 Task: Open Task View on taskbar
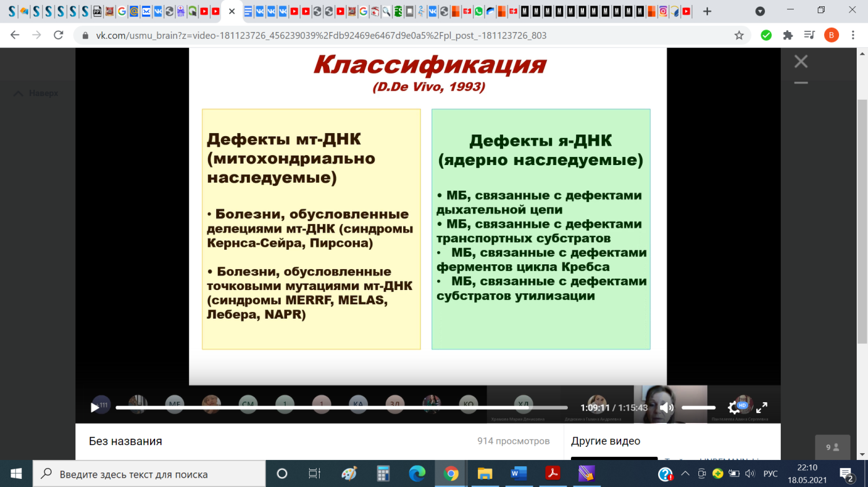click(x=315, y=474)
